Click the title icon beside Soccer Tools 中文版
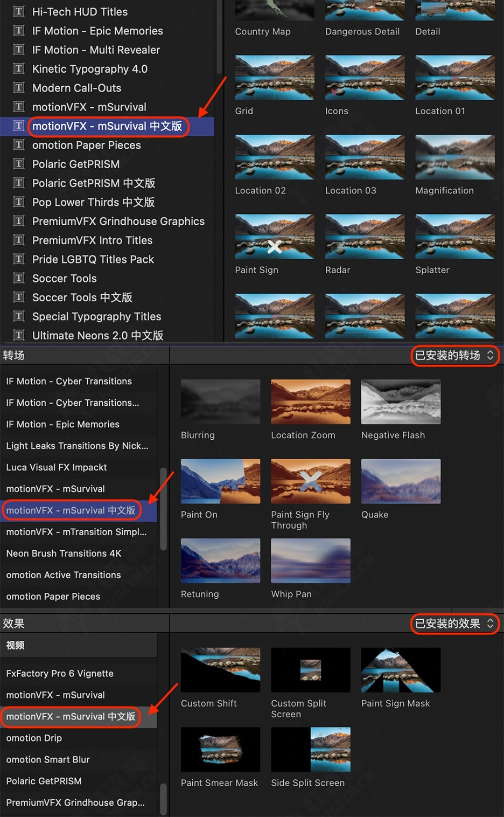 point(19,297)
